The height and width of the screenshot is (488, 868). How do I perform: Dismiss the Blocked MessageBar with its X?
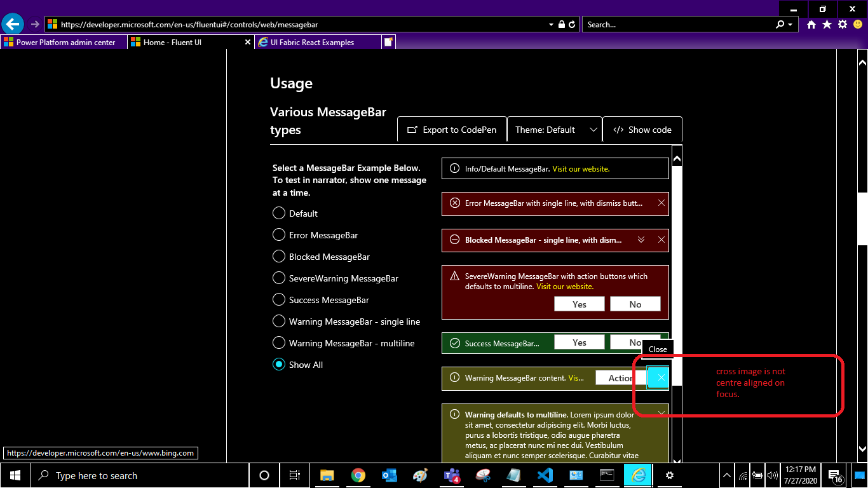(661, 240)
